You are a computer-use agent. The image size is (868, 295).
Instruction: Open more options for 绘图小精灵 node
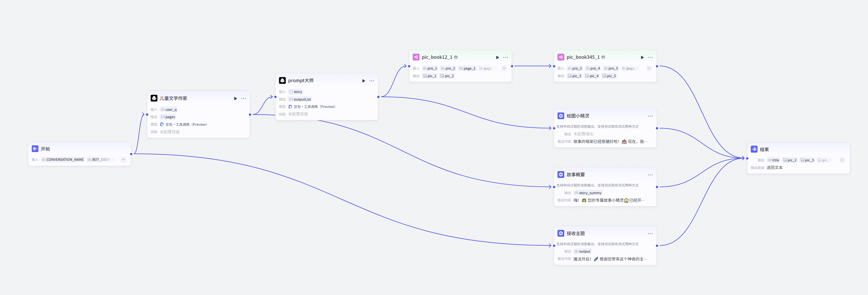[x=650, y=116]
